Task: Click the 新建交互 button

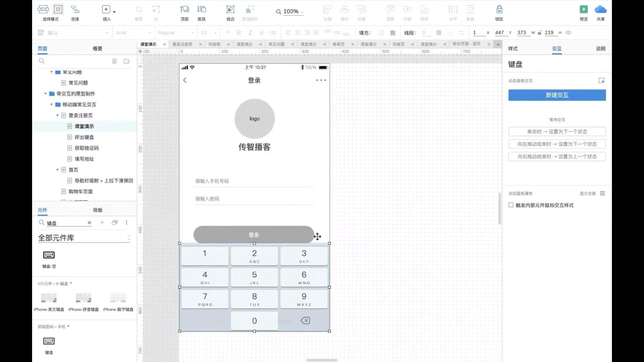Action: [x=557, y=95]
